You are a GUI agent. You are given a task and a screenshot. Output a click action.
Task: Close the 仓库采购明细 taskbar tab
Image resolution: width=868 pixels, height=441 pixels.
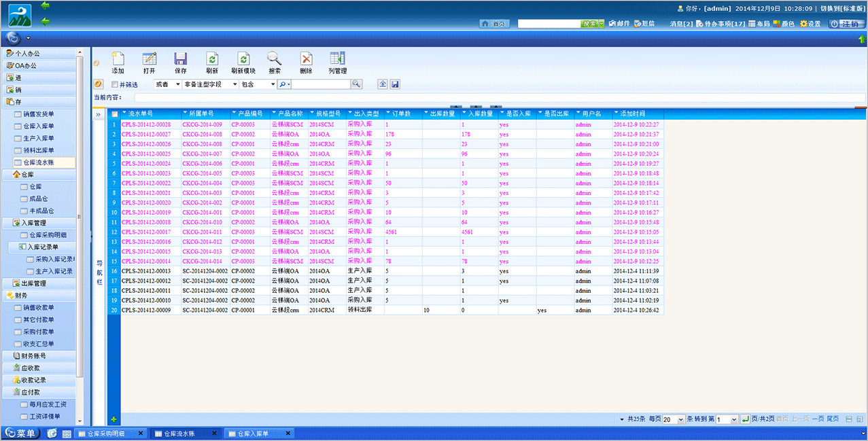[x=141, y=433]
